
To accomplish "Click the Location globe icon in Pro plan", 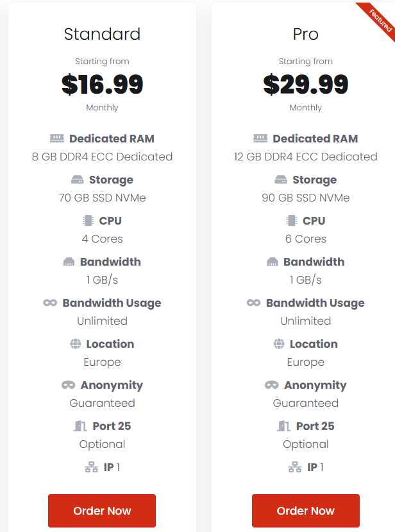I will 279,344.
